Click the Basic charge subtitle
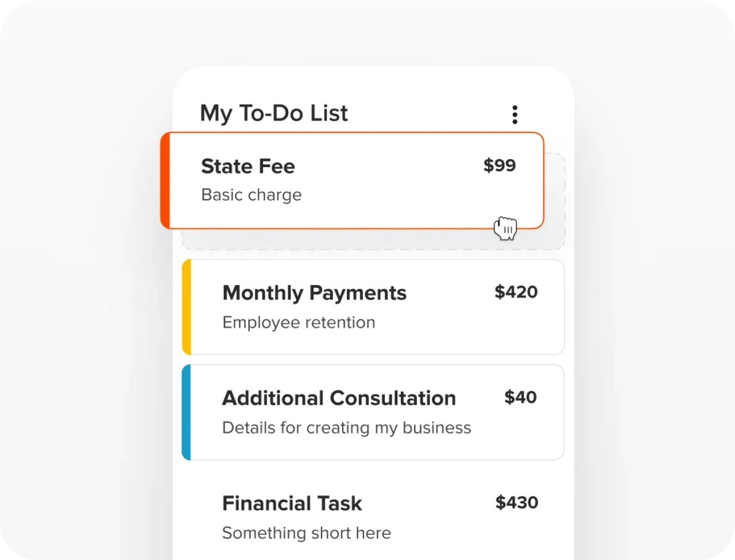This screenshot has height=560, width=735. pyautogui.click(x=251, y=195)
